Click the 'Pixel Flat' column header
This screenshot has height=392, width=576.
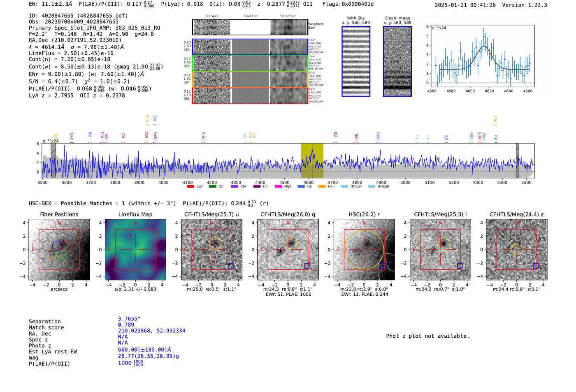250,16
